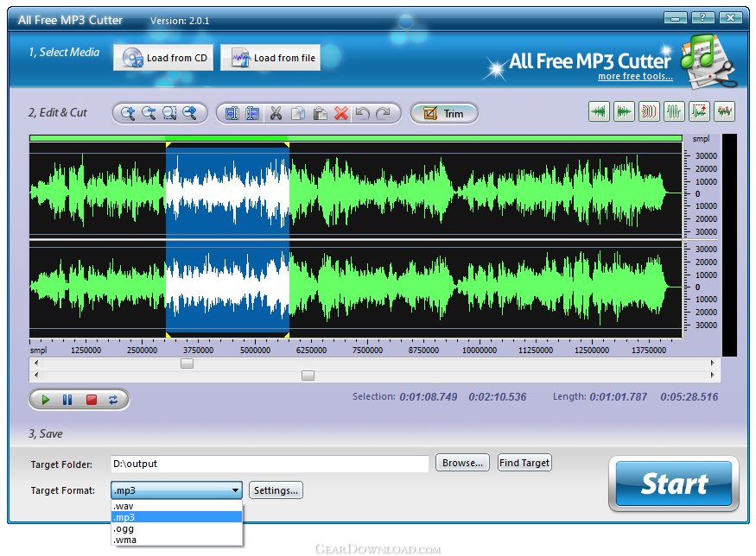Click the selected region in lower waveform
This screenshot has width=756, height=556.
pyautogui.click(x=227, y=287)
